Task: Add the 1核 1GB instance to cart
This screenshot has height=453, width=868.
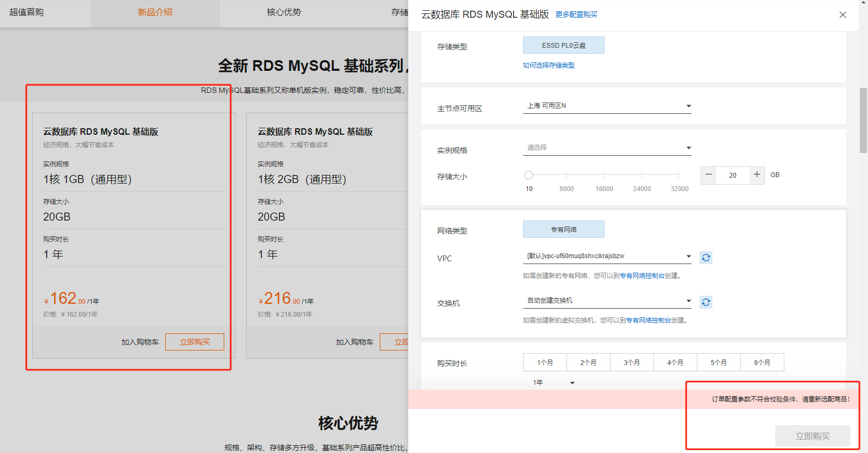Action: click(140, 342)
